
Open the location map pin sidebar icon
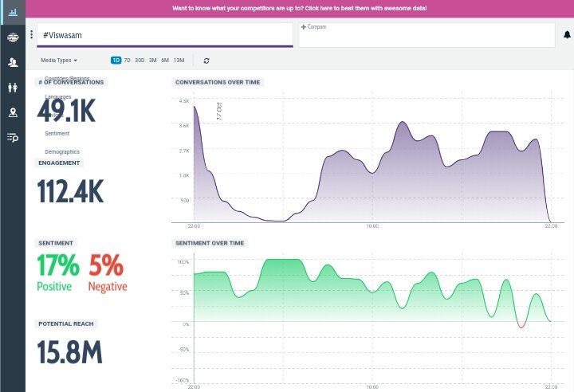pos(13,112)
